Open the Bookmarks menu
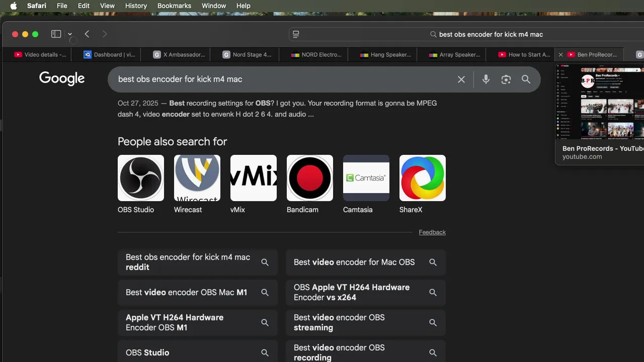This screenshot has width=644, height=362. point(174,6)
